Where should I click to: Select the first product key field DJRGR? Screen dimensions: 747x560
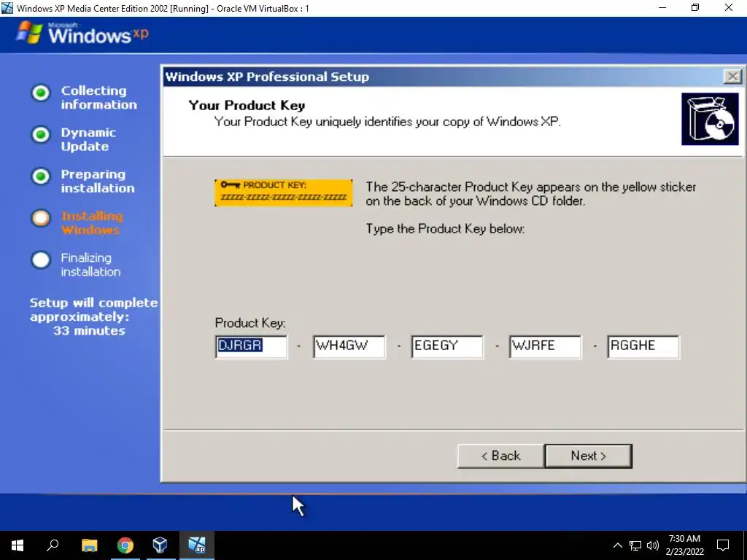point(251,346)
